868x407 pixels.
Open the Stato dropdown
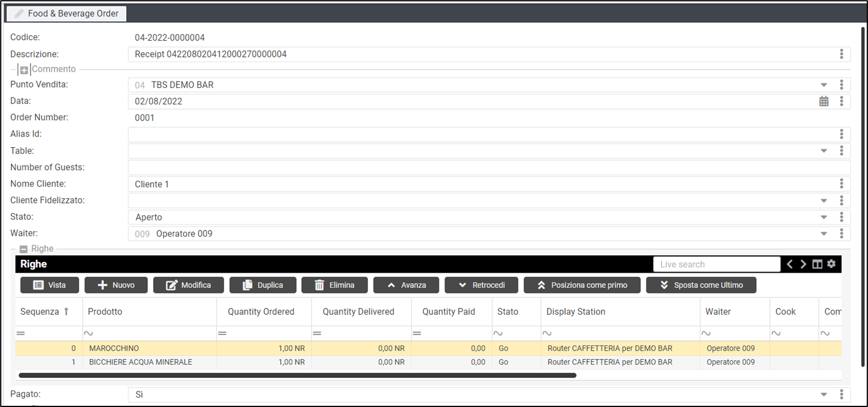tap(824, 217)
